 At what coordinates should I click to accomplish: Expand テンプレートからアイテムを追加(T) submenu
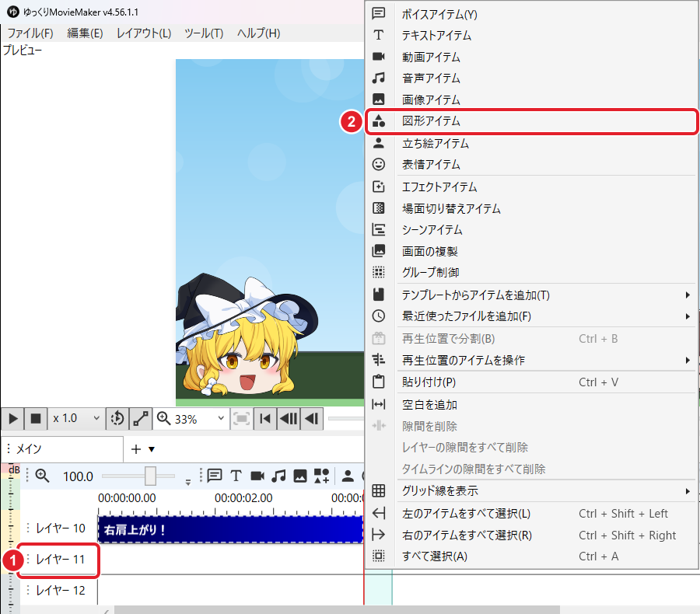pyautogui.click(x=531, y=295)
